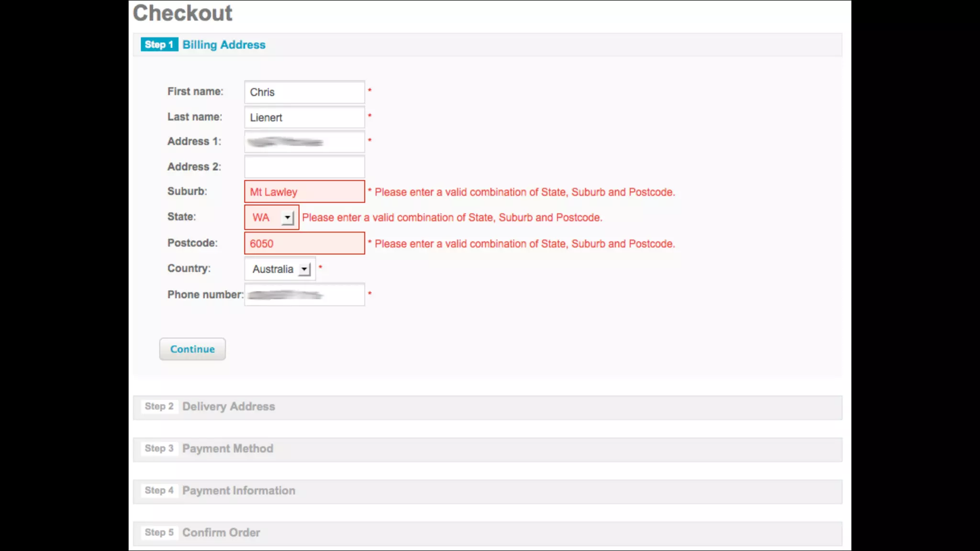Image resolution: width=980 pixels, height=551 pixels.
Task: Open the State dropdown showing WA
Action: pos(266,218)
